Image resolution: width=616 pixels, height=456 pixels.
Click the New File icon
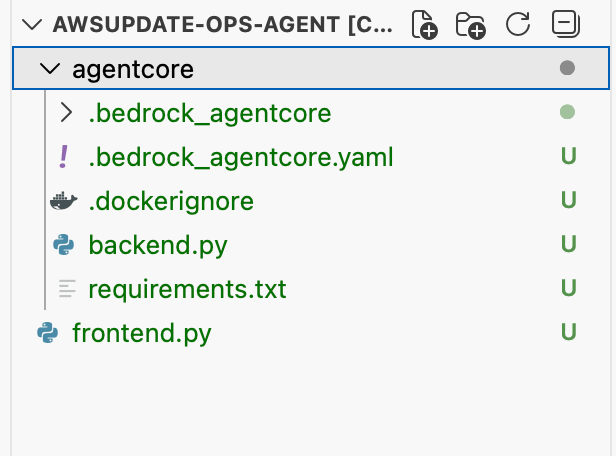[425, 24]
